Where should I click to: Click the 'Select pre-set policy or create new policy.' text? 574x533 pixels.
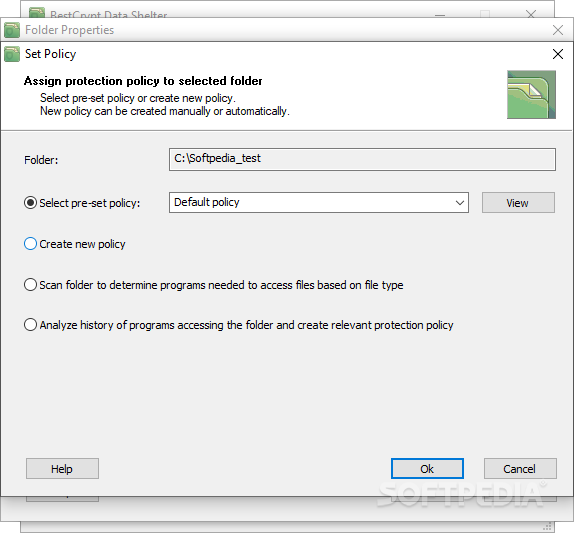click(138, 98)
